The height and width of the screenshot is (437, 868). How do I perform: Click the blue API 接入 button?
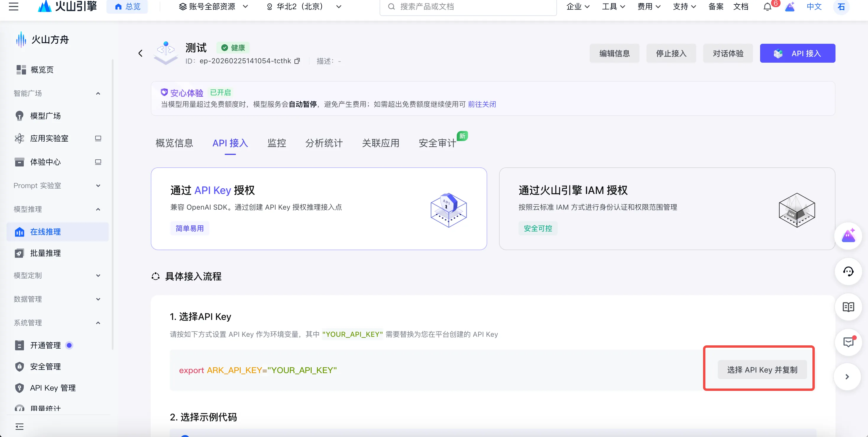[x=797, y=53]
